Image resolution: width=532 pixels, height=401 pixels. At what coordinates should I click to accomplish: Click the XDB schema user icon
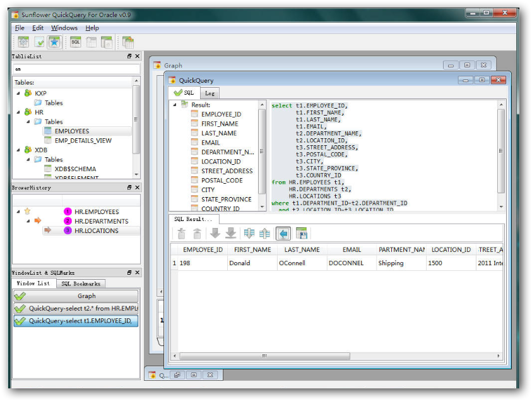point(28,150)
